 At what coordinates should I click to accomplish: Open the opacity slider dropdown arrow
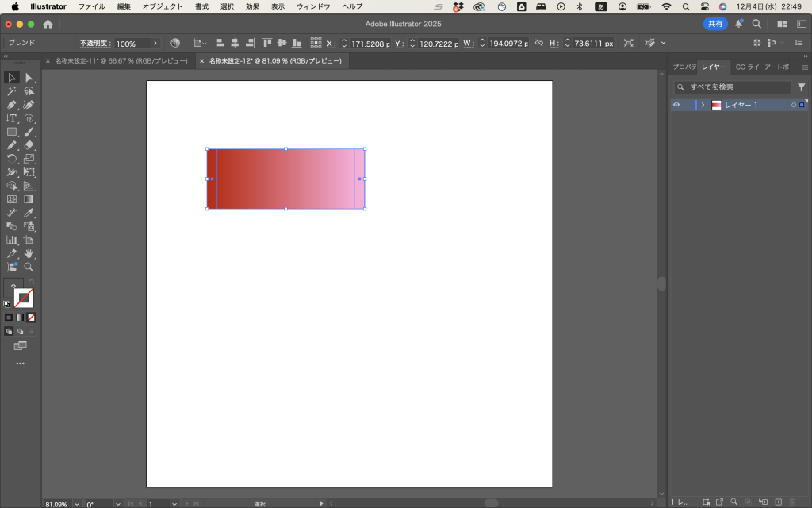coord(155,43)
